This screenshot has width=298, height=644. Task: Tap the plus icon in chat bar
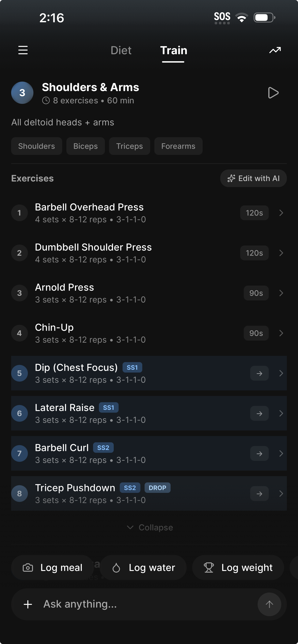[x=28, y=604]
